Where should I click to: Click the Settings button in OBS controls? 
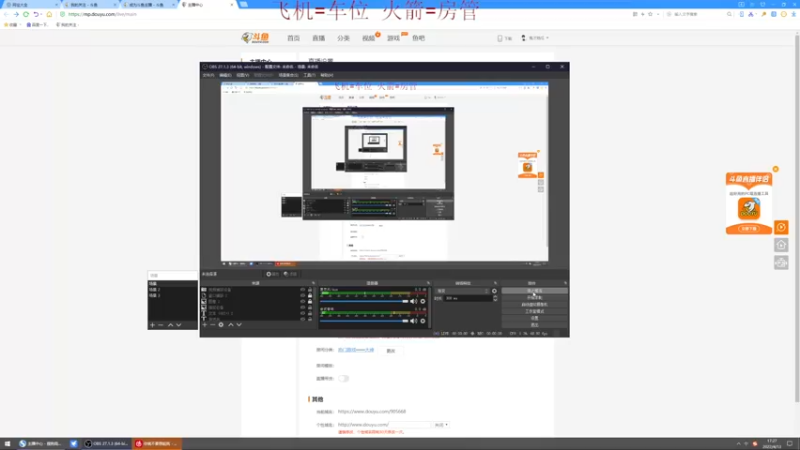pyautogui.click(x=534, y=318)
